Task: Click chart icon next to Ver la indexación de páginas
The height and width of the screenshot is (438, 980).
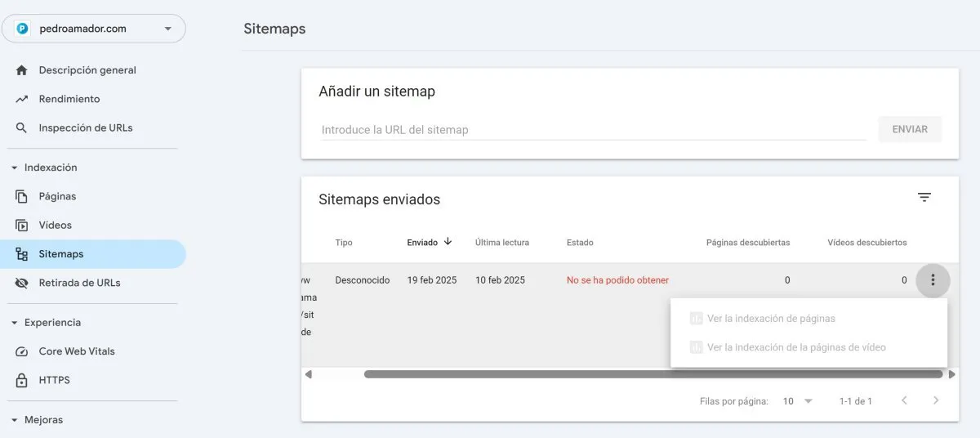Action: [x=696, y=319]
